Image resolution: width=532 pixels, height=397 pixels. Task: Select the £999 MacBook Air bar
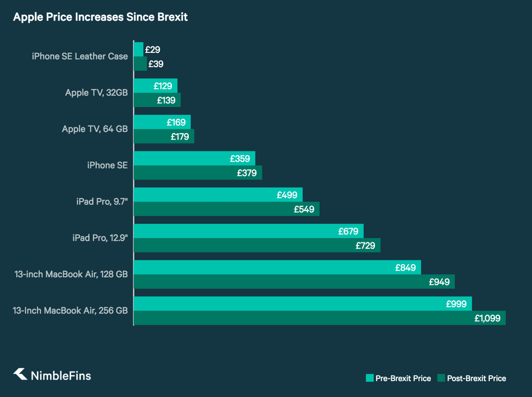pos(303,304)
